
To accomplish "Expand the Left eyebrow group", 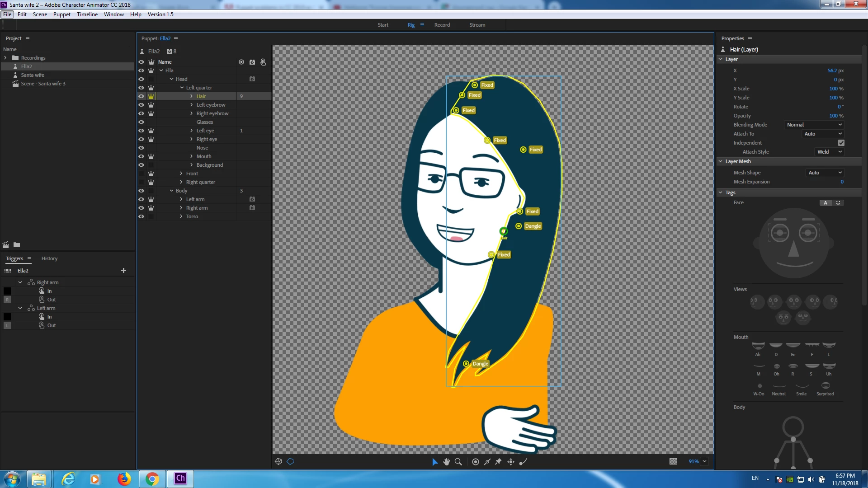I will click(x=192, y=105).
